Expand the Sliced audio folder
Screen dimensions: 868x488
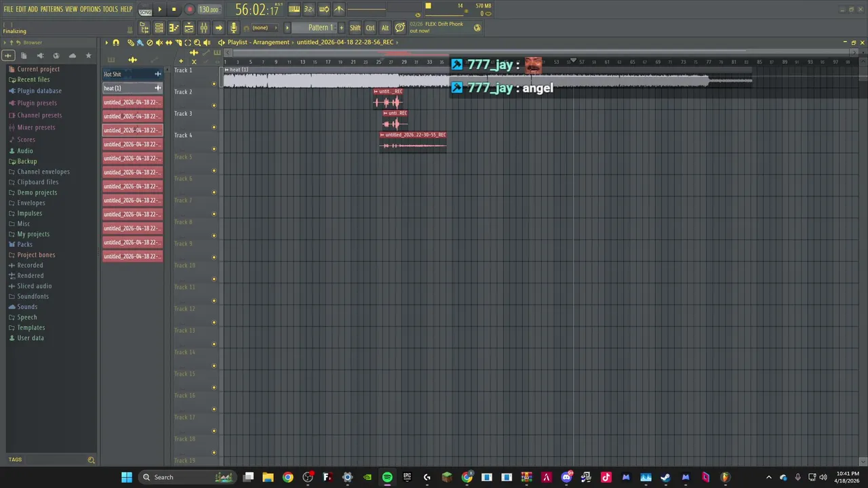(x=34, y=286)
